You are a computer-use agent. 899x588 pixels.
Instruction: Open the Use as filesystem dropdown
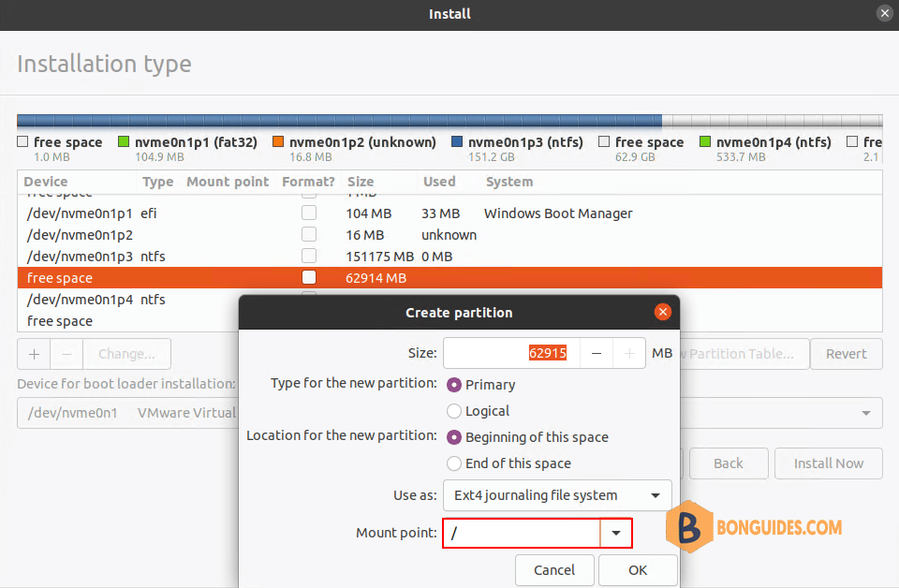(x=557, y=495)
